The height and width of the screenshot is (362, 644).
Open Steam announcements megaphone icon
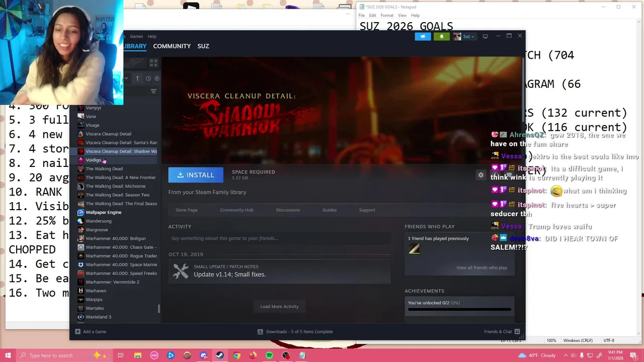(x=423, y=36)
